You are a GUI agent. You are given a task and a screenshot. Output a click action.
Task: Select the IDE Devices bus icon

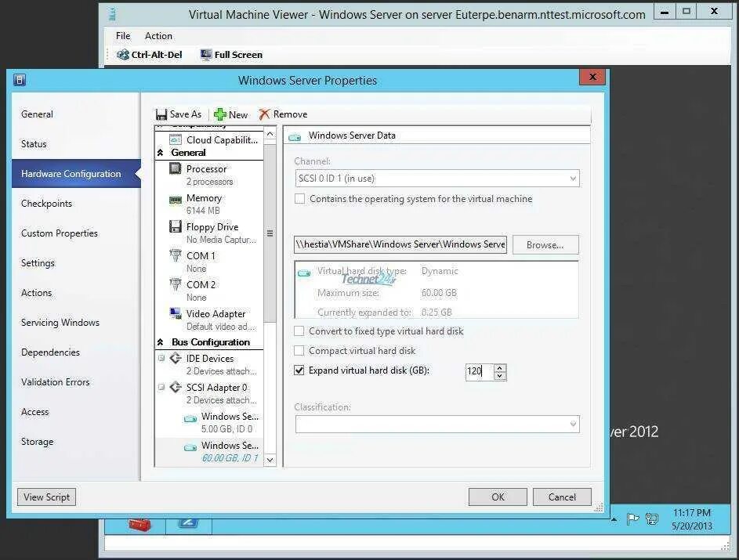[x=176, y=359]
